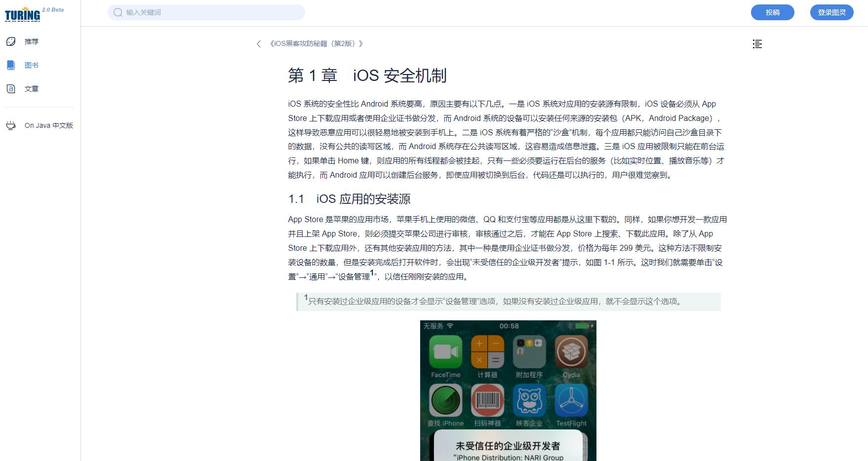This screenshot has width=868, height=461.
Task: Click the 投稿 submit button
Action: tap(772, 12)
